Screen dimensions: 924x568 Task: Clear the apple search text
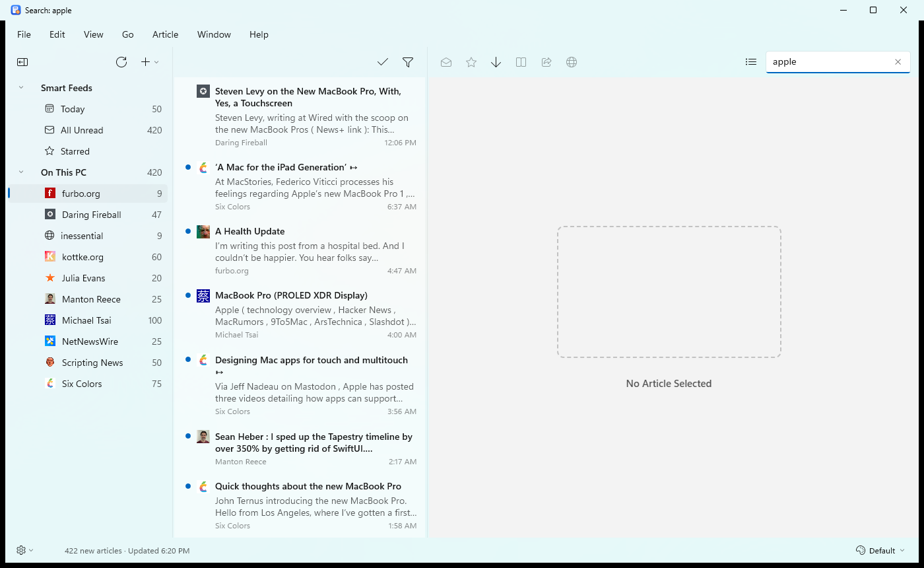click(x=898, y=62)
